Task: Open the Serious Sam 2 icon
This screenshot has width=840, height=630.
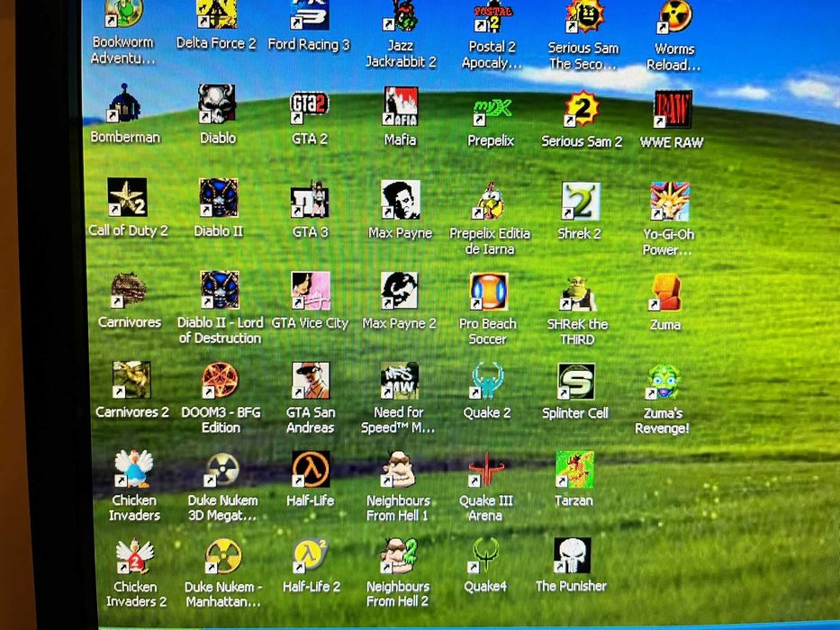Action: pyautogui.click(x=583, y=109)
